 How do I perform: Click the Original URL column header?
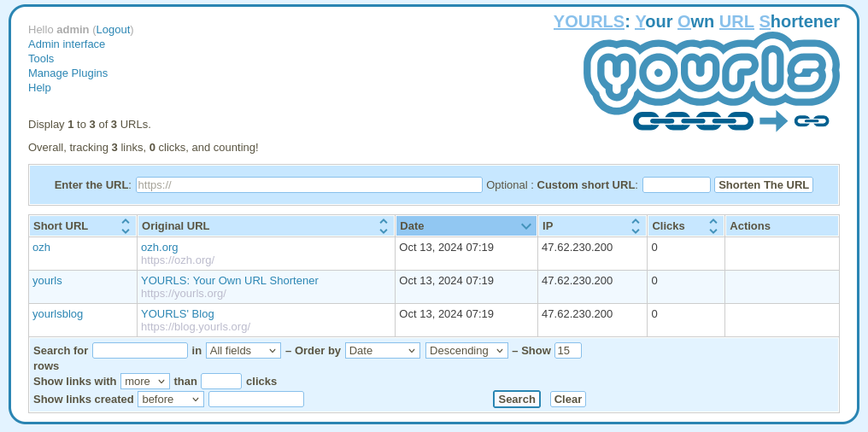point(266,226)
